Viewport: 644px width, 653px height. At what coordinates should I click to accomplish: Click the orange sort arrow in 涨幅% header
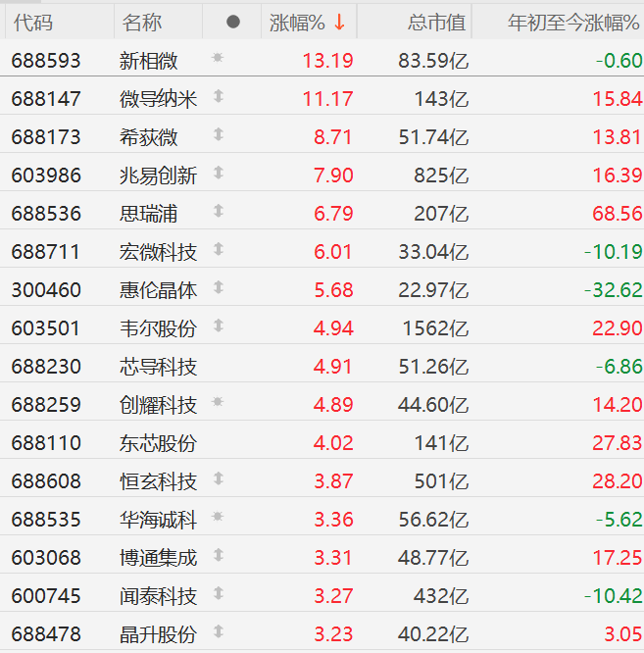(339, 23)
